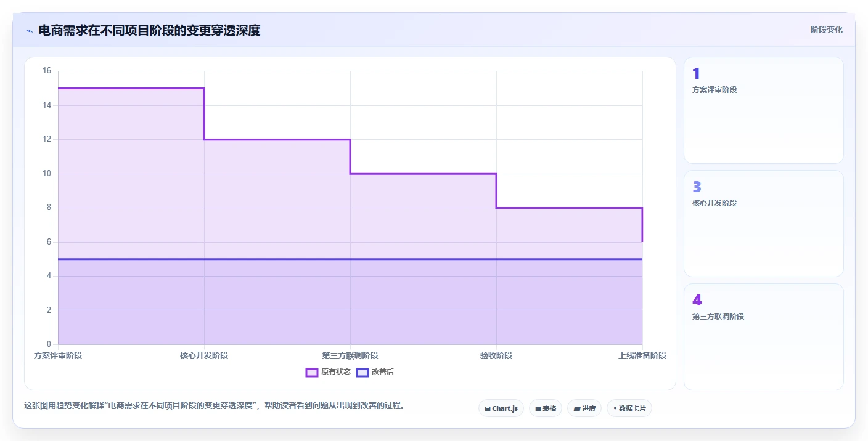
Task: Select the 数据卡片 tag
Action: point(629,408)
